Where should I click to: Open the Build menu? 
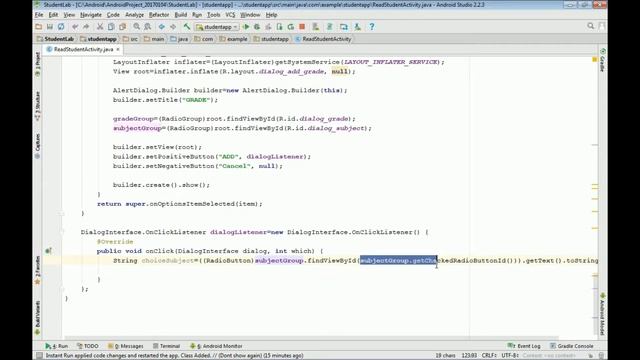[180, 15]
